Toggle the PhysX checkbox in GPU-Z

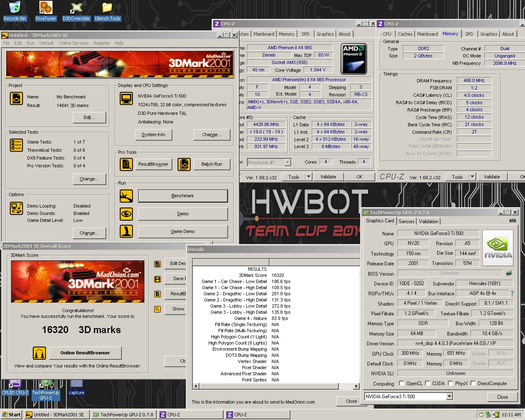pos(451,383)
